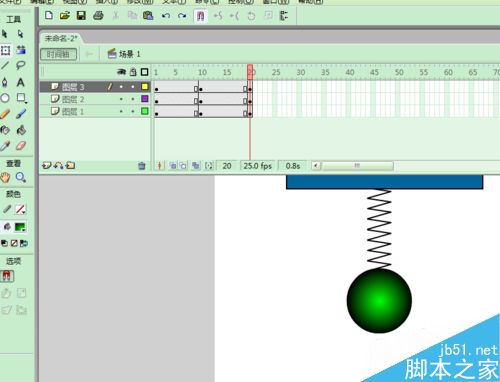Viewport: 500px width, 382px height.
Task: Click 场景 1 scene label
Action: (124, 54)
